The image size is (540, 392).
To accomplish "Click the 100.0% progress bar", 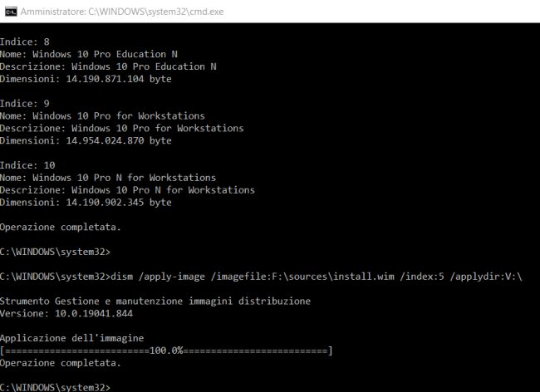I will pyautogui.click(x=166, y=350).
